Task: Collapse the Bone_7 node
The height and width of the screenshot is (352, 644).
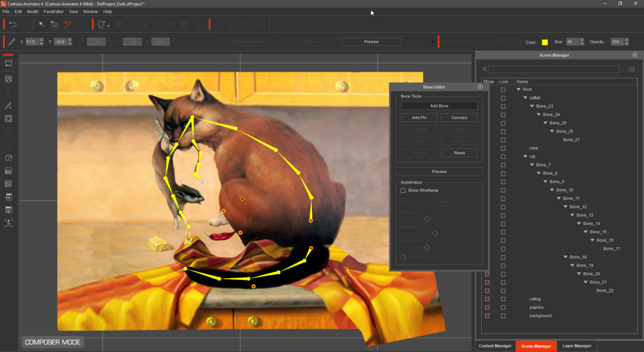Action: click(x=532, y=165)
